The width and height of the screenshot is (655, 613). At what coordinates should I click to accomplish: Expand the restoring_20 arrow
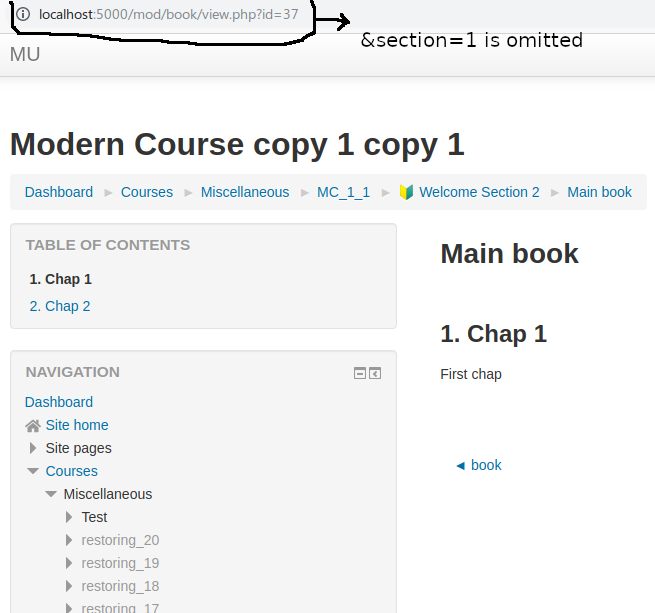tap(69, 540)
